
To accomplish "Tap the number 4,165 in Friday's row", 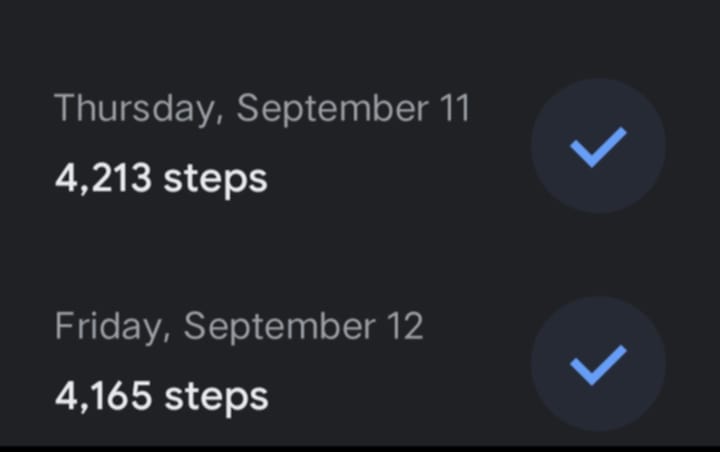I will [x=103, y=396].
